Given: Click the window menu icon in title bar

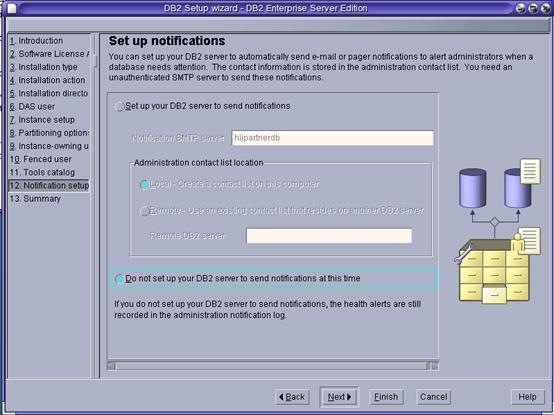Looking at the screenshot, I should click(12, 8).
